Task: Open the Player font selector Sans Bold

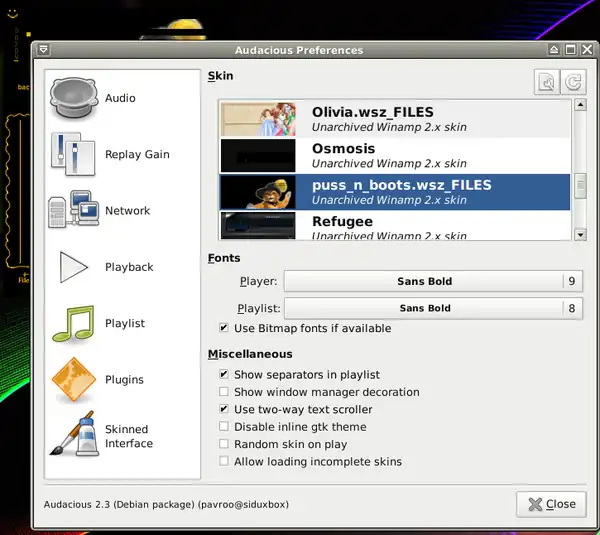Action: pos(424,282)
